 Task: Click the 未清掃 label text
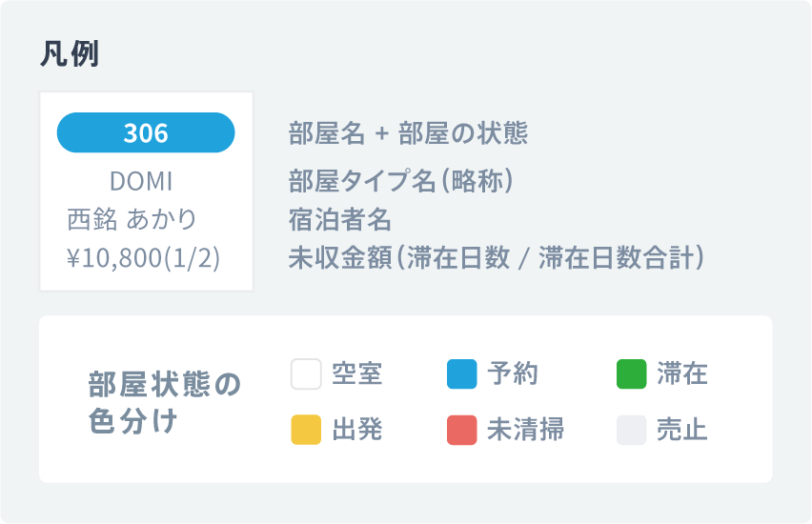(x=525, y=430)
